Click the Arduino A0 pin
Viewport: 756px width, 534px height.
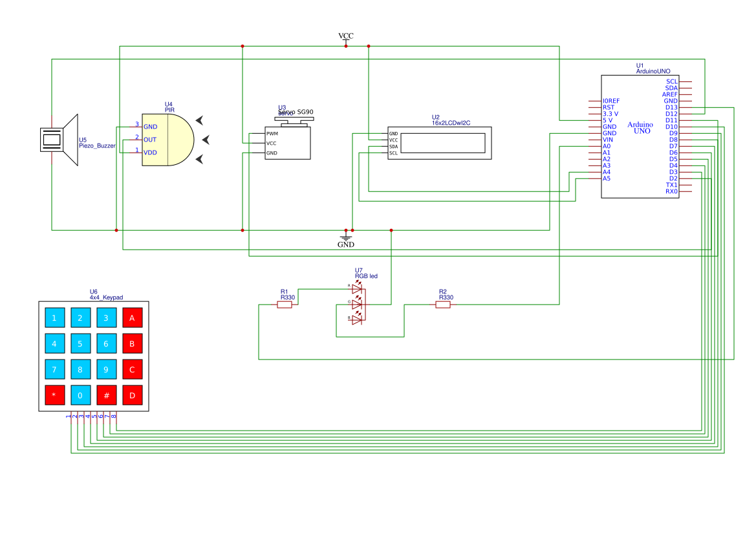[607, 146]
